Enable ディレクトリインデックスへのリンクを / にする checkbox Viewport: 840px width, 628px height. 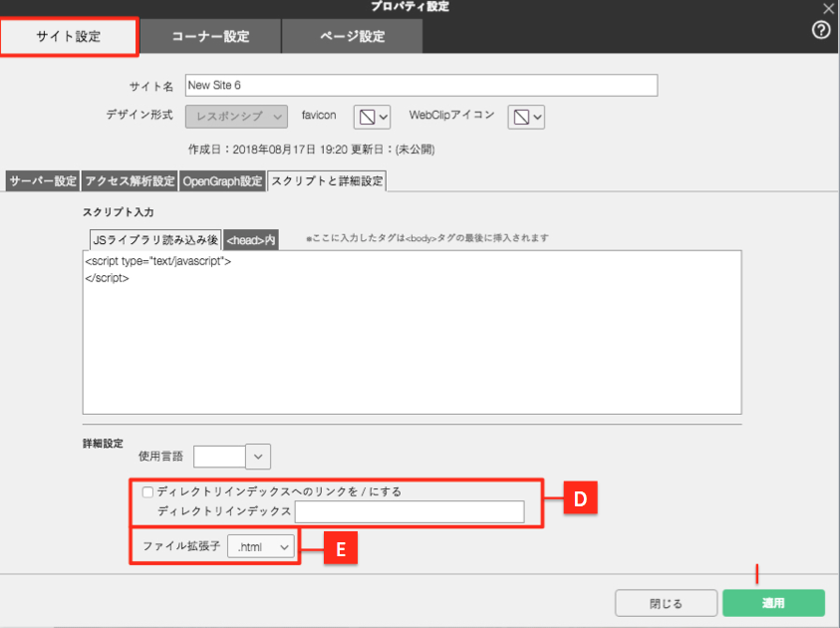click(147, 491)
